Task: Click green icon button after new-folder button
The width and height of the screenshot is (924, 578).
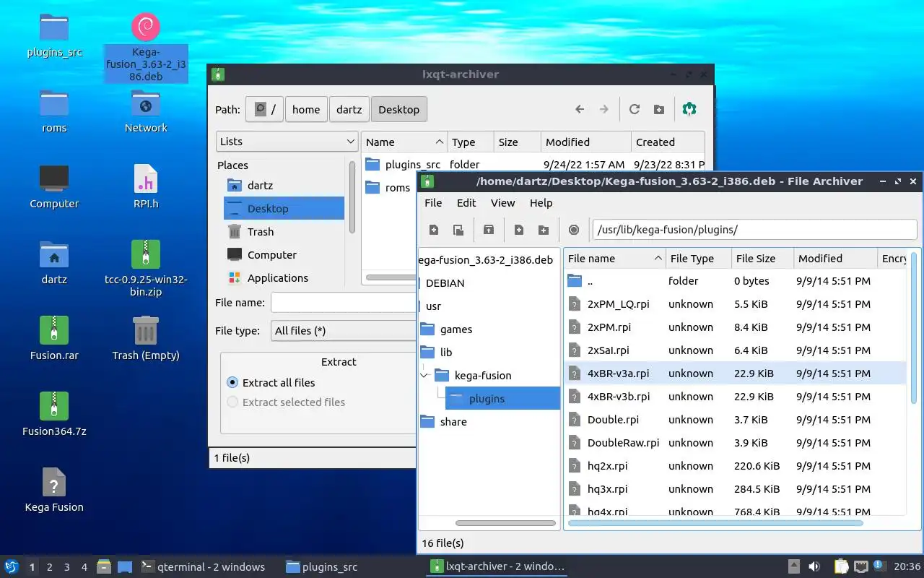Action: pyautogui.click(x=689, y=109)
